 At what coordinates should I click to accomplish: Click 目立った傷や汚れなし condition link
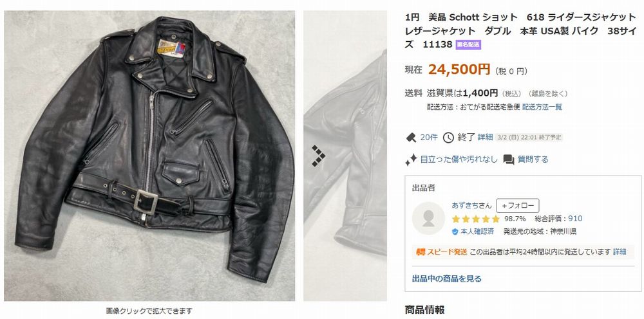point(459,159)
